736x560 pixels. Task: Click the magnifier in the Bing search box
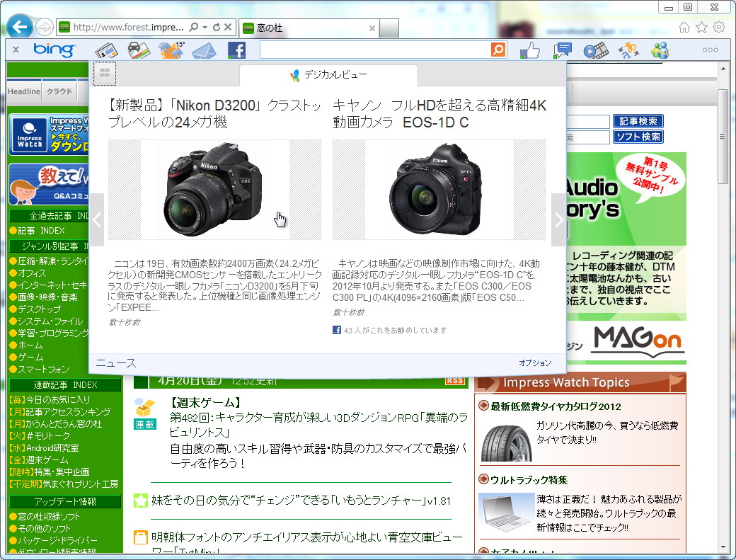498,50
